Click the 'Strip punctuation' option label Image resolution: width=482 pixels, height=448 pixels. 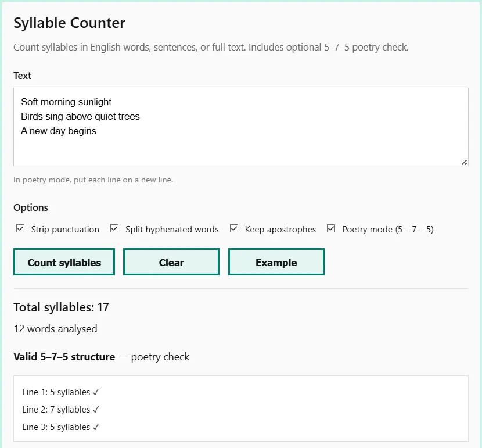(65, 230)
